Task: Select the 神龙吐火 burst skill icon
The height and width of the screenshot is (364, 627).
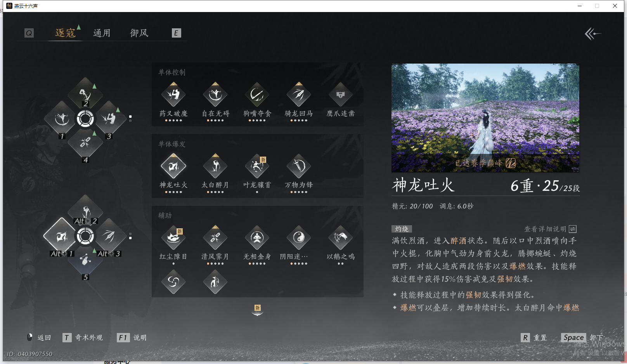Action: [x=173, y=166]
